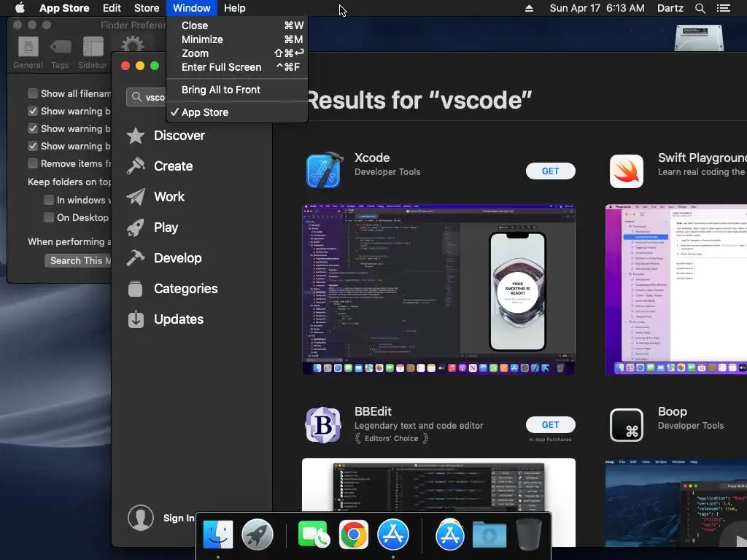Choose Bring All to Front
The width and height of the screenshot is (747, 560).
237,90
